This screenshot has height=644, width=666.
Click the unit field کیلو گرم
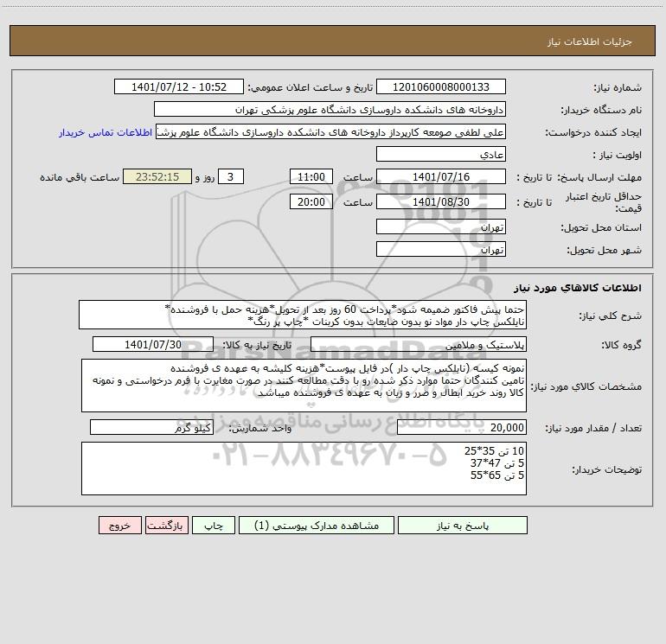point(151,428)
